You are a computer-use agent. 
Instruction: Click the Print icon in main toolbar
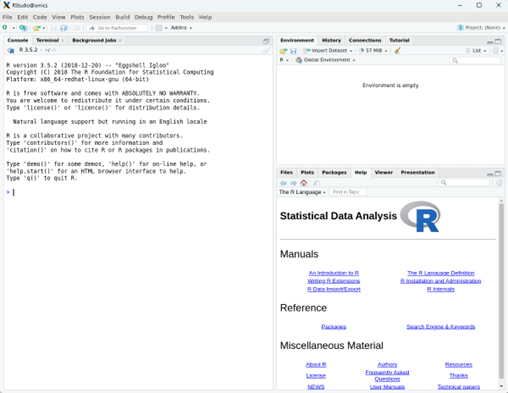[x=77, y=28]
